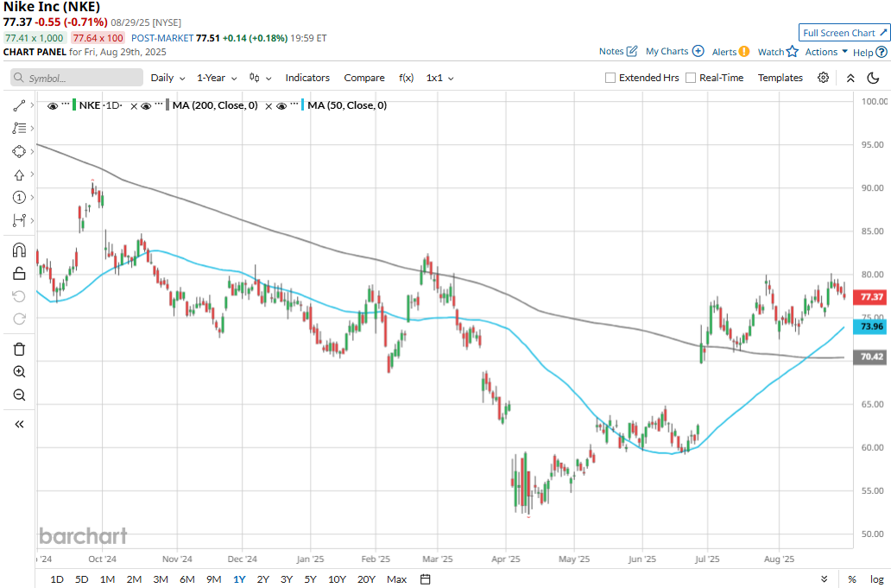Hide the MA 50 indicator eye icon
Image resolution: width=891 pixels, height=588 pixels.
click(x=281, y=106)
